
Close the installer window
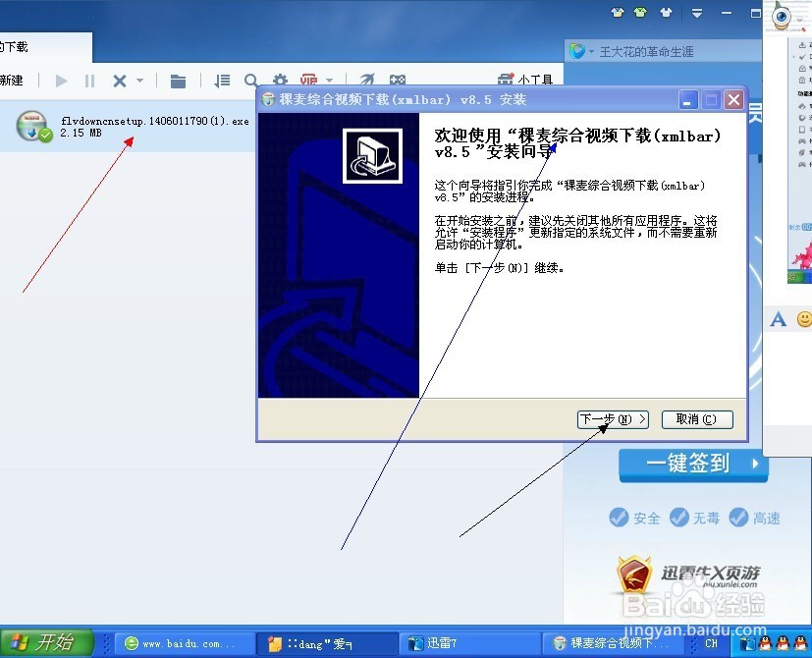click(733, 99)
